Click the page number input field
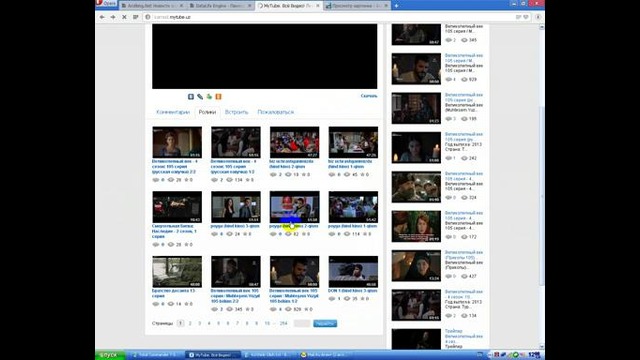640x360 pixels. (x=302, y=323)
